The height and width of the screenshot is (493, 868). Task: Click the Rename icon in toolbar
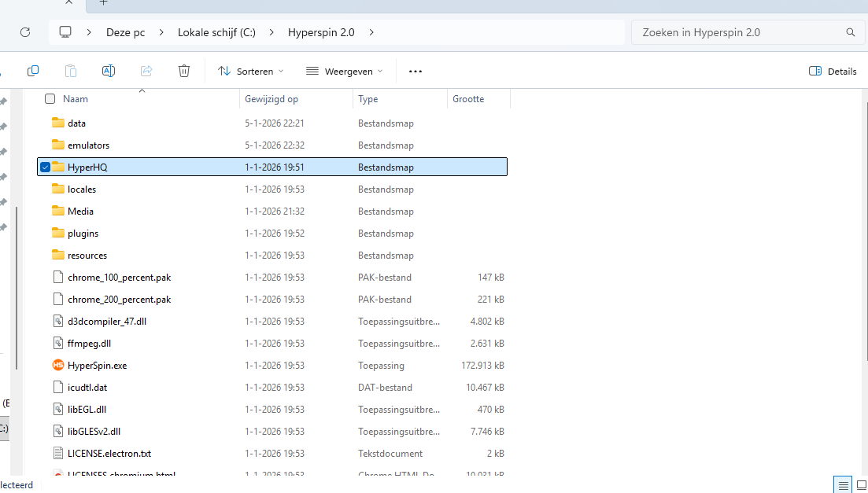coord(109,71)
